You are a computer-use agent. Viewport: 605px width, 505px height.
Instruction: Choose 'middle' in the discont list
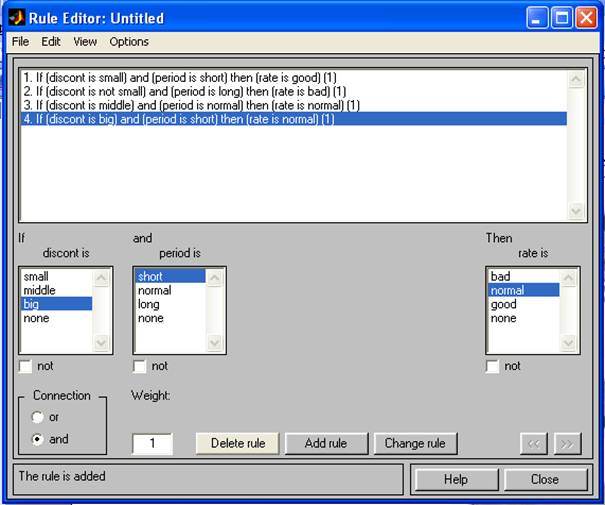57,290
